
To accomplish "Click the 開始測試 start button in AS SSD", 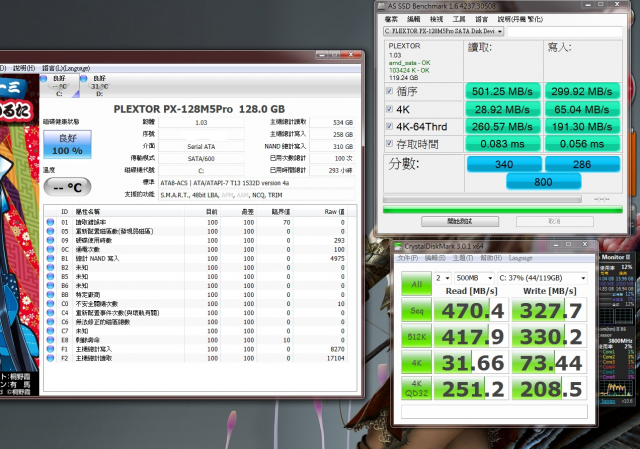I will [460, 221].
